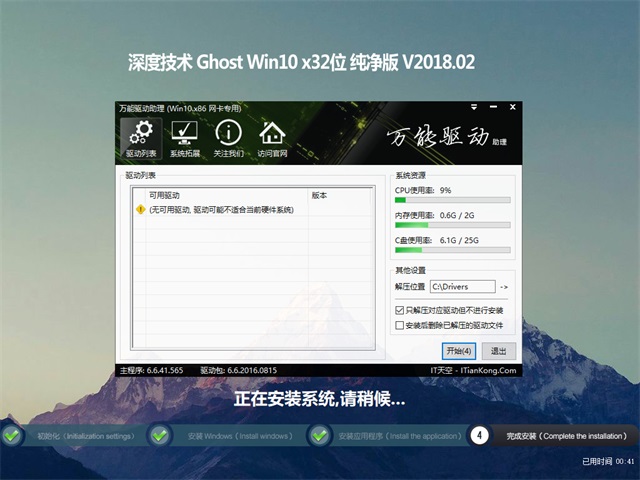Open the 驱动列表 gears icon
The image size is (640, 480).
point(140,134)
